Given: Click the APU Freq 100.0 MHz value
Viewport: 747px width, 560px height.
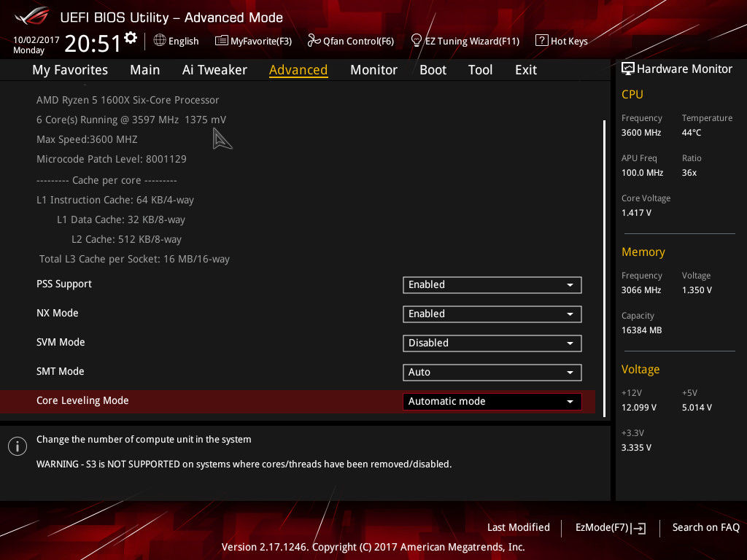Looking at the screenshot, I should (x=642, y=173).
